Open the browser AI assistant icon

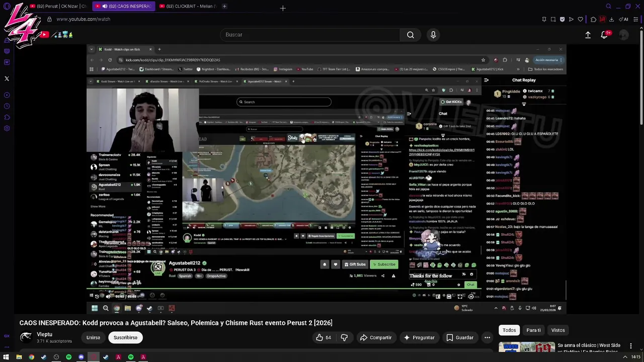click(624, 19)
